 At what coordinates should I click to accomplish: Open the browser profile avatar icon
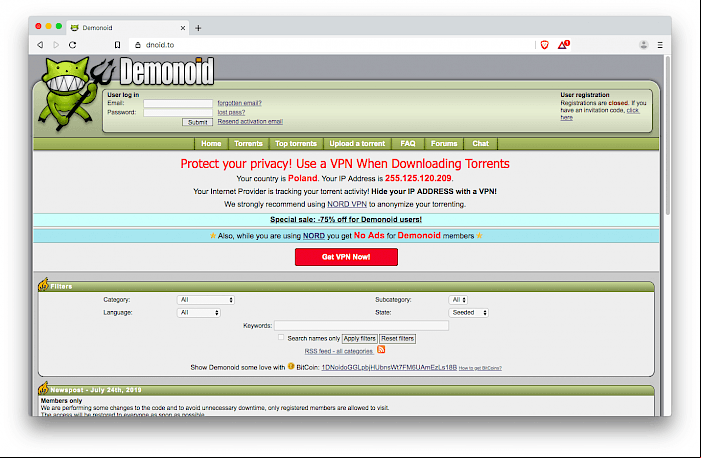[x=643, y=45]
